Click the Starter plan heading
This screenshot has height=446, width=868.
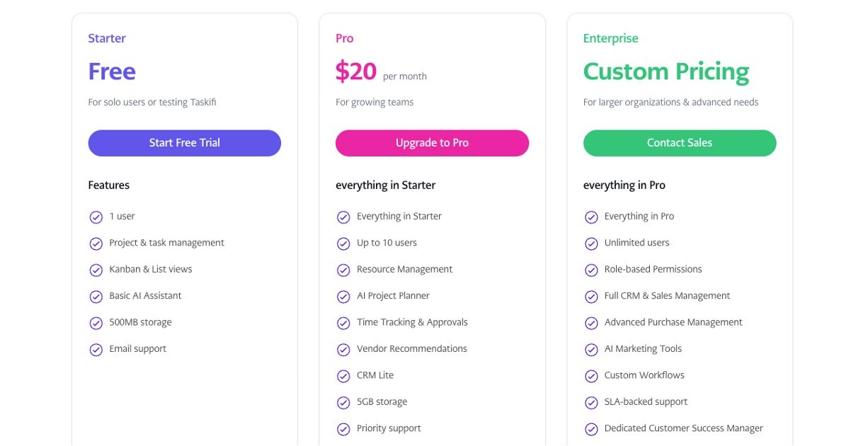pos(107,38)
